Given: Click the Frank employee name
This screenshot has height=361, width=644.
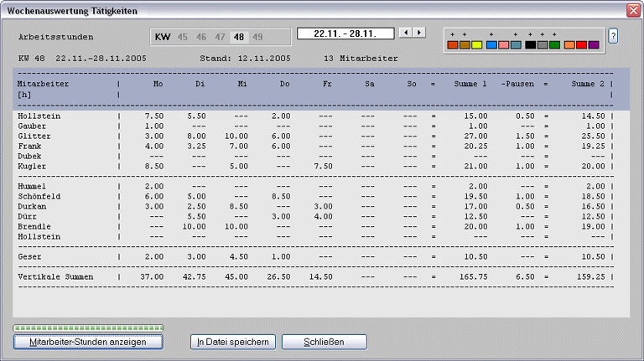Looking at the screenshot, I should [29, 147].
